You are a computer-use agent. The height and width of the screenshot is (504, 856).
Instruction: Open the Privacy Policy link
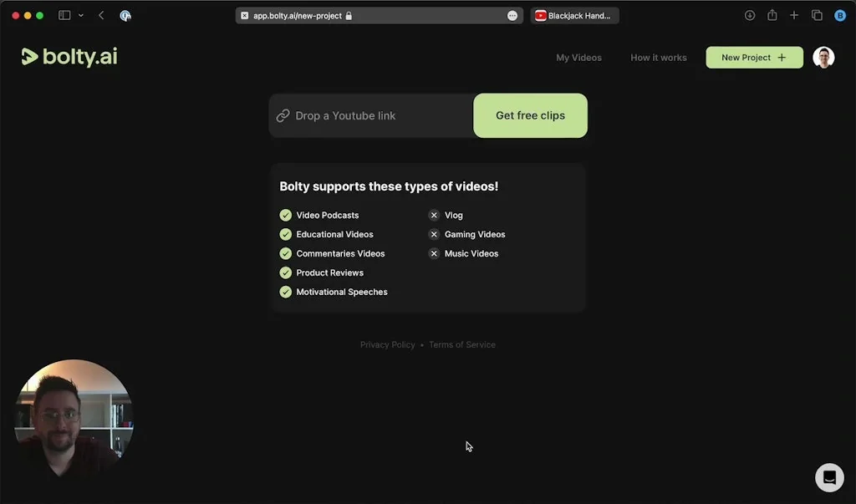(x=387, y=344)
